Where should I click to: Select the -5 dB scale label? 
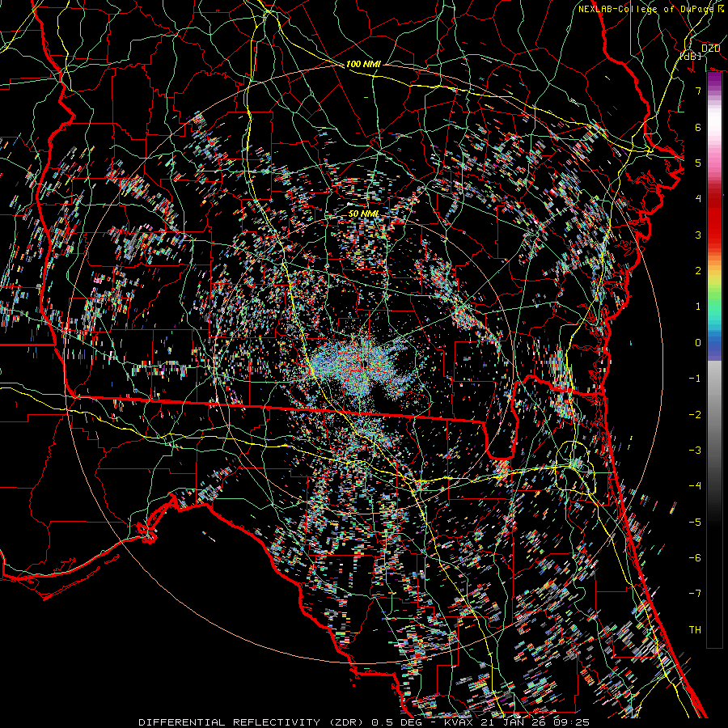coord(695,522)
